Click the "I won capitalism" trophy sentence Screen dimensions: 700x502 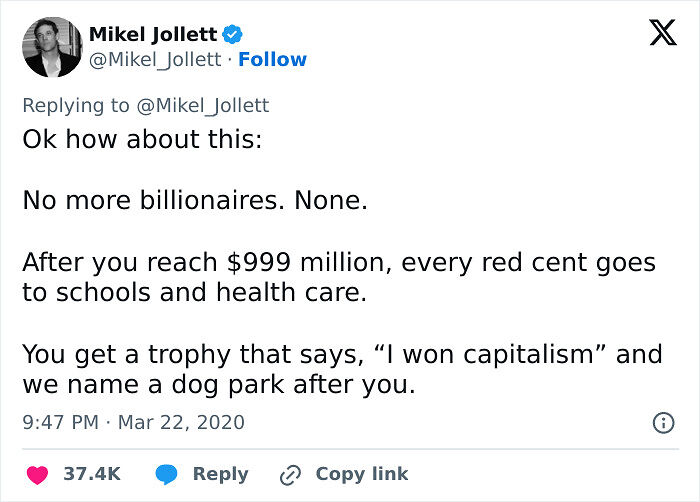click(342, 354)
